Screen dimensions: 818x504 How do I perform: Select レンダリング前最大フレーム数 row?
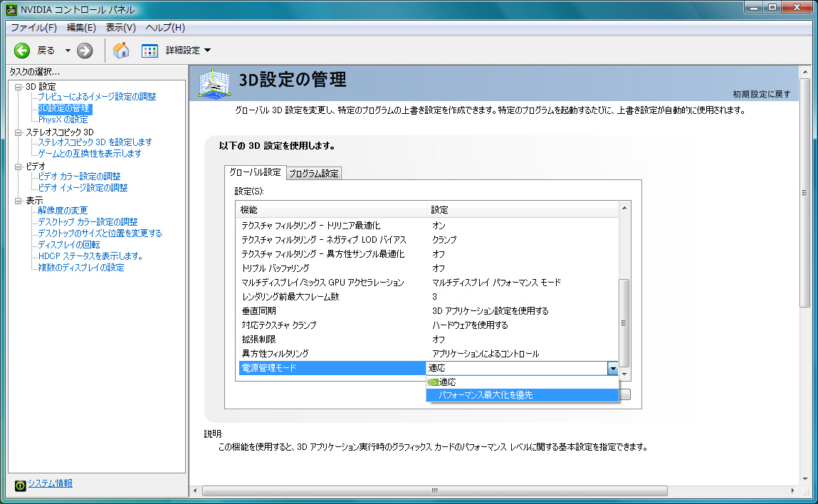pyautogui.click(x=428, y=297)
